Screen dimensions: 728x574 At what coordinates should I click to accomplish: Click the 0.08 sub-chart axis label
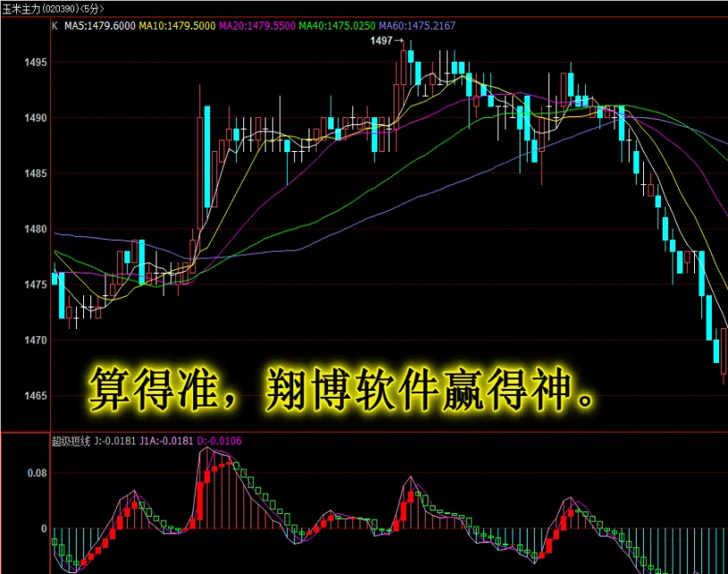click(38, 473)
